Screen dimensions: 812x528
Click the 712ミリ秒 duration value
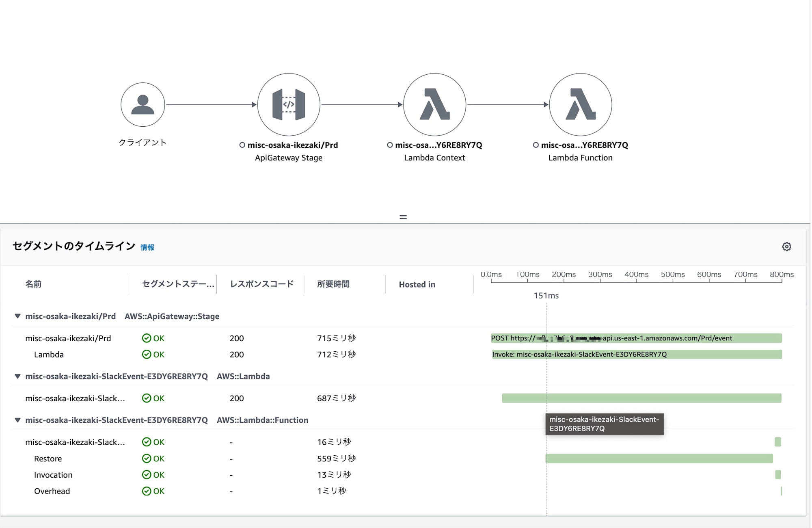coord(336,355)
